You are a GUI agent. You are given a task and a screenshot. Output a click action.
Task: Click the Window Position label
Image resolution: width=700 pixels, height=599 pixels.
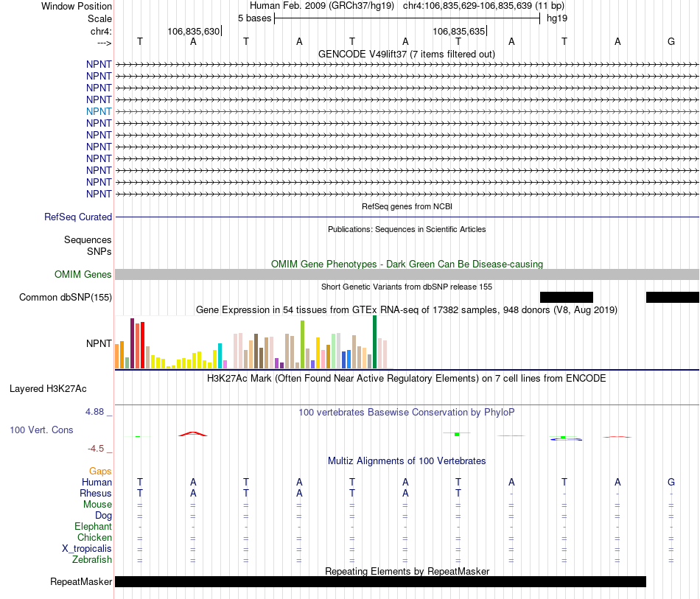(x=77, y=6)
